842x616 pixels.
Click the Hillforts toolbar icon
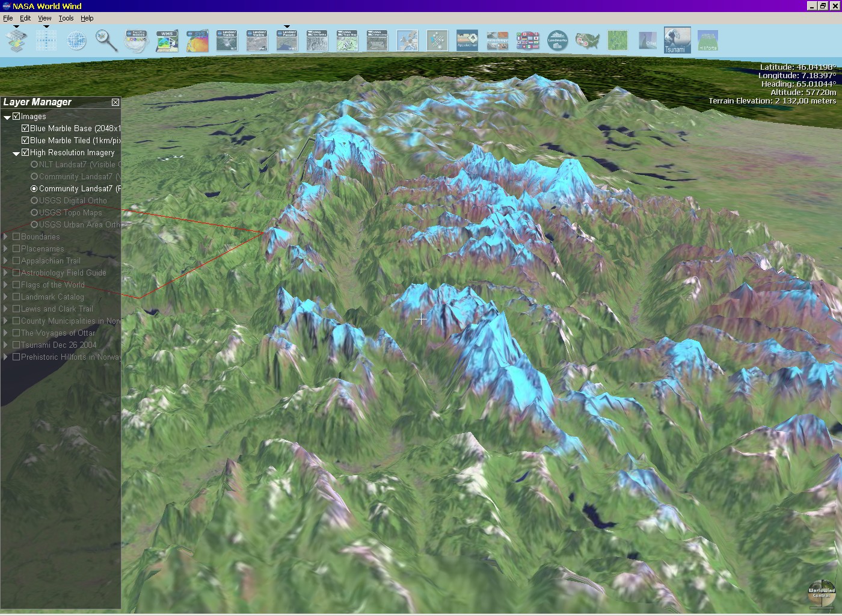708,41
